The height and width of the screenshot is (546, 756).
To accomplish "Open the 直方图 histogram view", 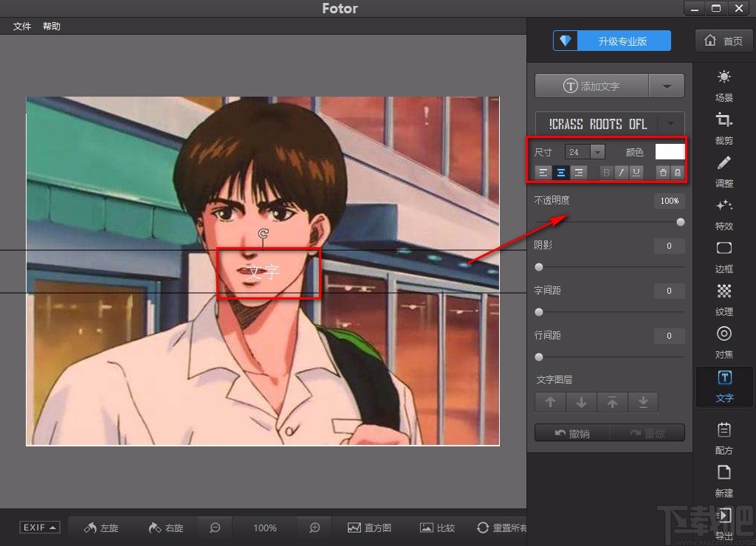I will (370, 528).
